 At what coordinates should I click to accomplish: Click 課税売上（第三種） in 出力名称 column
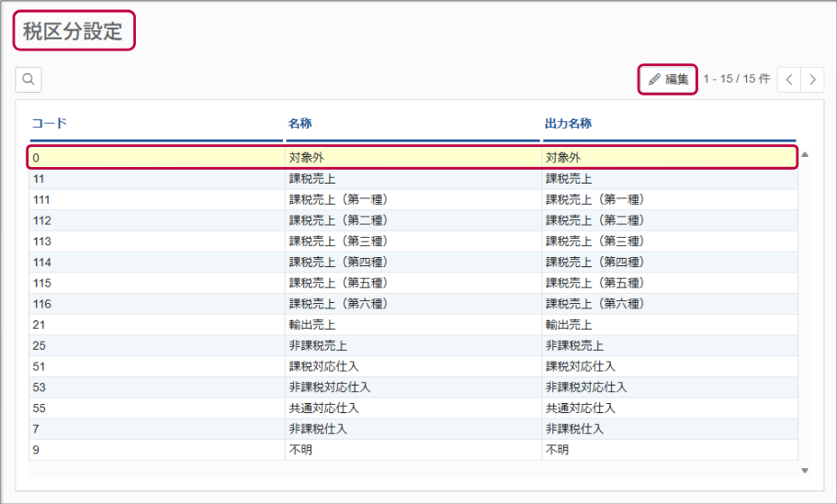[x=595, y=241]
